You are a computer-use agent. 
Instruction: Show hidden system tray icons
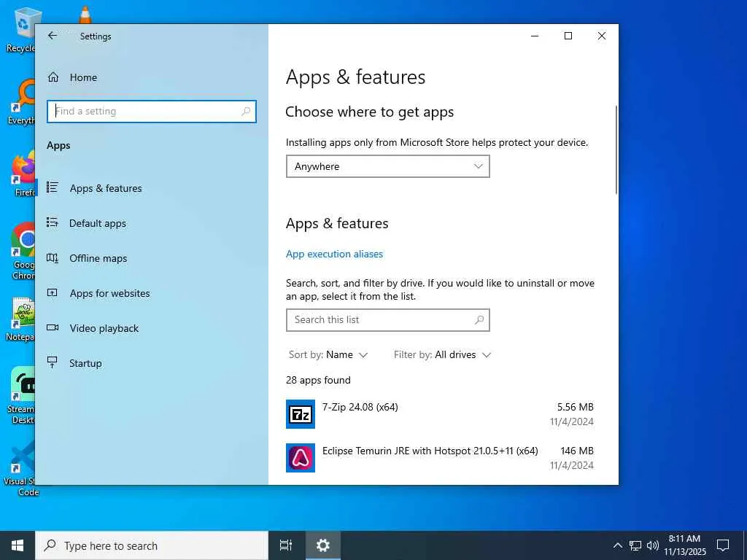(x=617, y=545)
